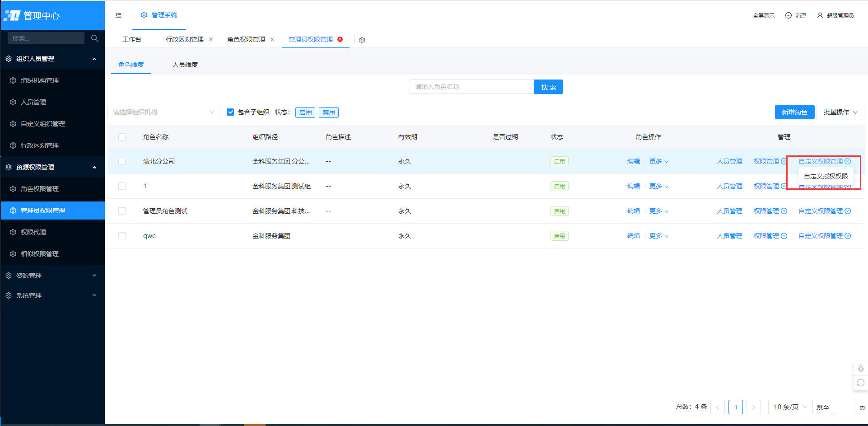Expand the 系统管理 sidebar group

coord(52,295)
